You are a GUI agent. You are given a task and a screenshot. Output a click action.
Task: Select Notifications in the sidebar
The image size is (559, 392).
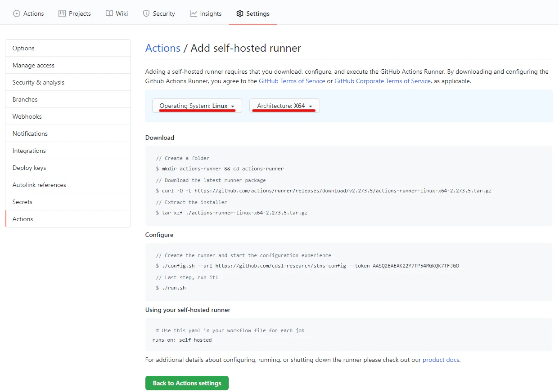point(68,134)
